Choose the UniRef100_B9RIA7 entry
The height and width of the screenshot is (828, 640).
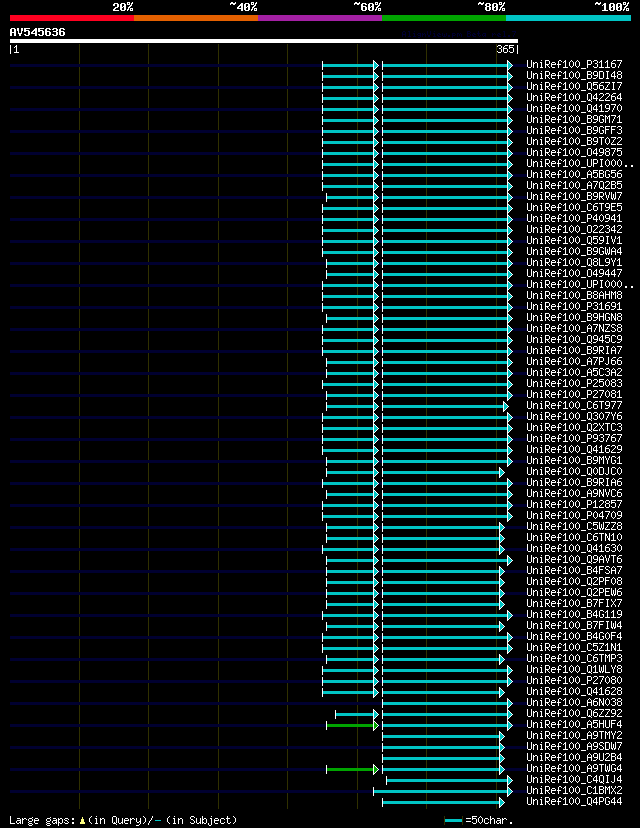(x=574, y=350)
